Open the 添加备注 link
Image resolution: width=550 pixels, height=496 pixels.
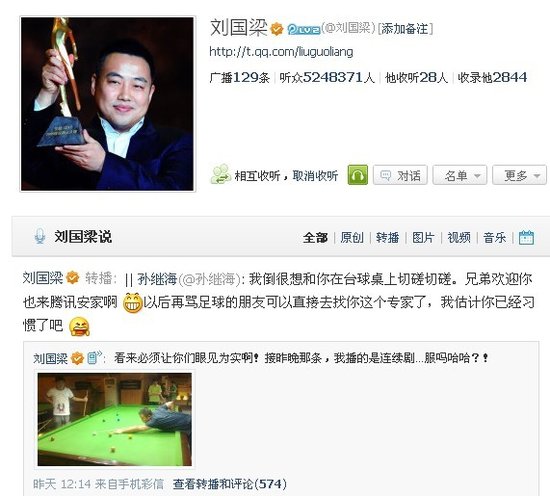405,29
